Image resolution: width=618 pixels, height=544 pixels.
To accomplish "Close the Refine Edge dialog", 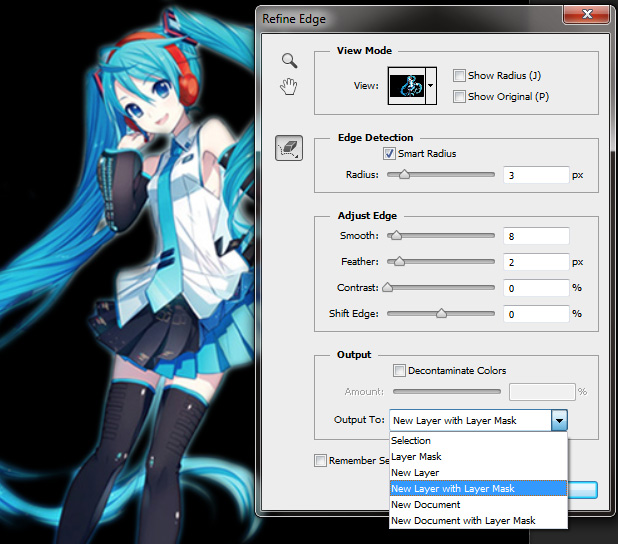I will click(x=587, y=15).
